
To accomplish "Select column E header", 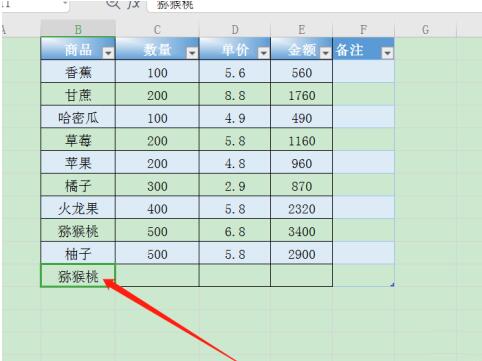I will click(302, 29).
